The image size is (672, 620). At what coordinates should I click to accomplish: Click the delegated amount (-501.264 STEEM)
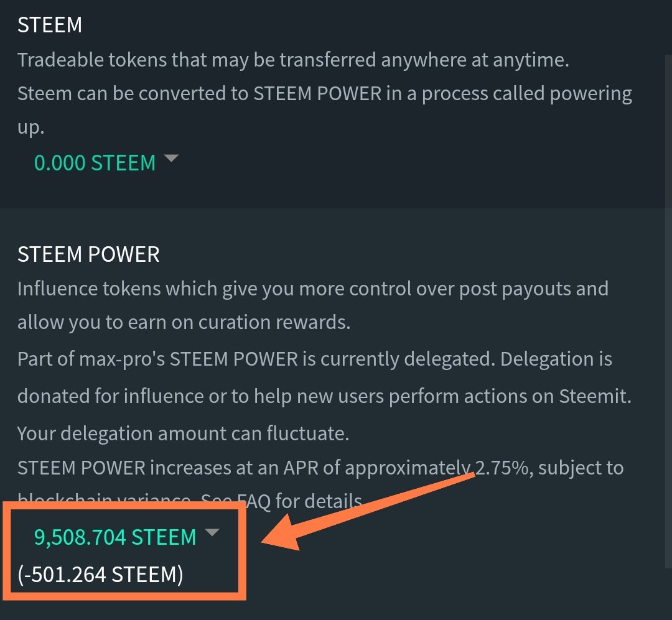pyautogui.click(x=100, y=575)
